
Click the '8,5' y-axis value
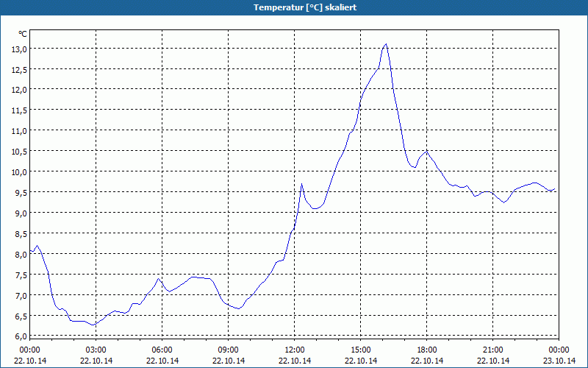[21, 234]
